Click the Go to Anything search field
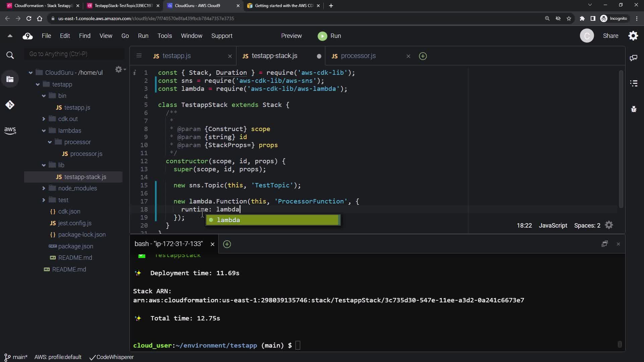Screen dimensions: 644x362 click(74, 54)
